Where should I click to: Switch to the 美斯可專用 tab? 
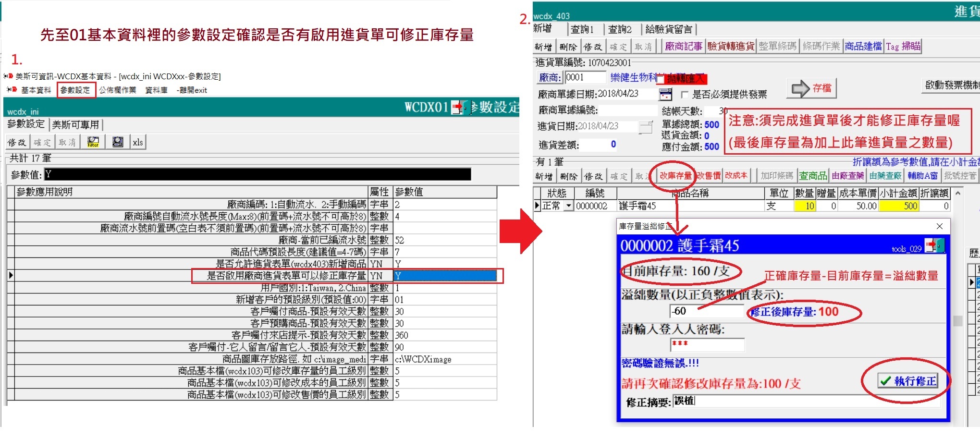75,125
